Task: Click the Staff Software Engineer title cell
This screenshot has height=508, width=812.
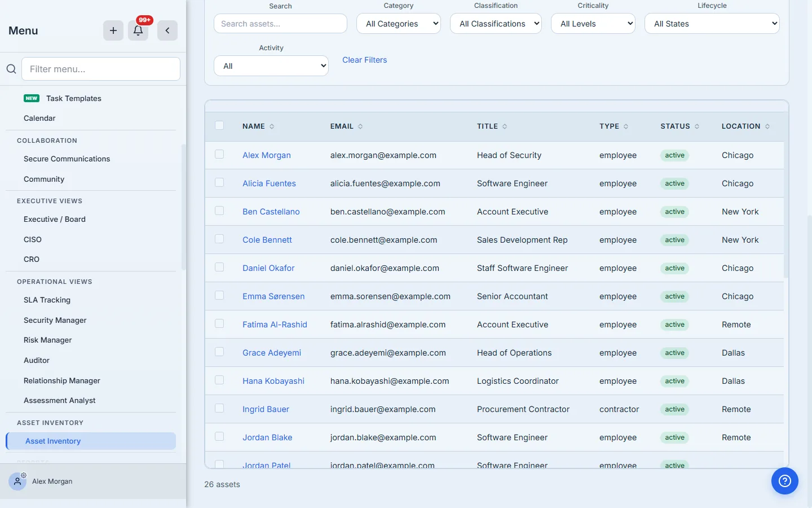Action: point(522,268)
